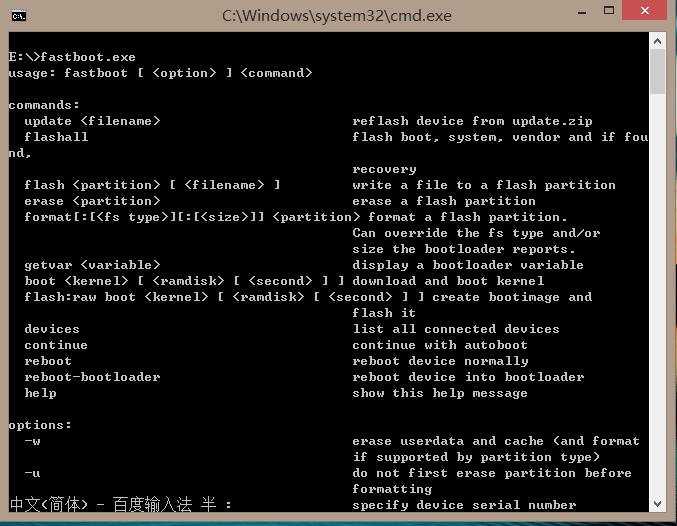Click the 'update <filename>' command text
Viewport: 677px width, 526px height.
point(92,121)
